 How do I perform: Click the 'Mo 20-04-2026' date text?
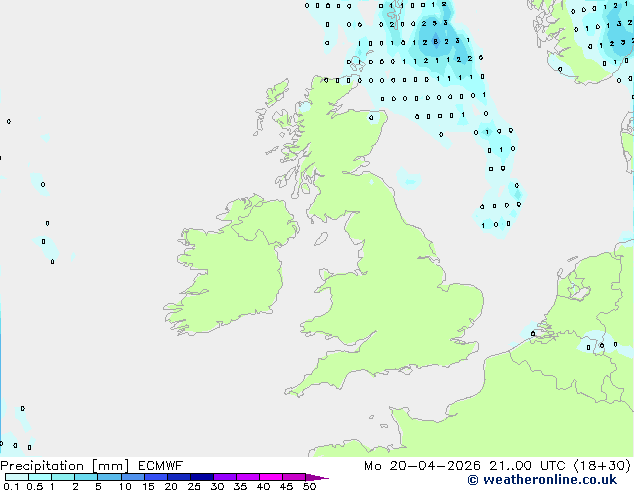point(422,466)
